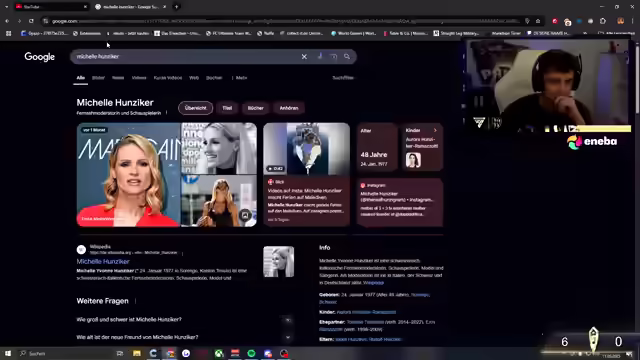The width and height of the screenshot is (640, 360).
Task: Open the Michelle Hunziker Wikipedia link
Action: 103,261
